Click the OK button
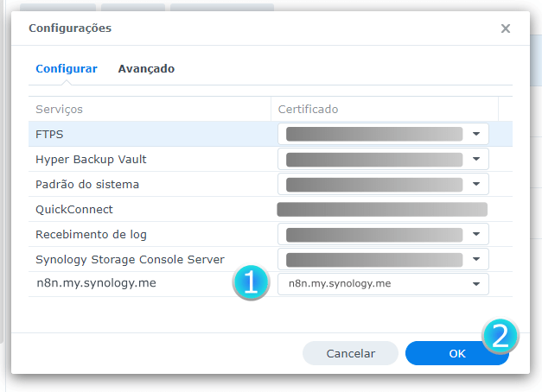 click(x=456, y=353)
